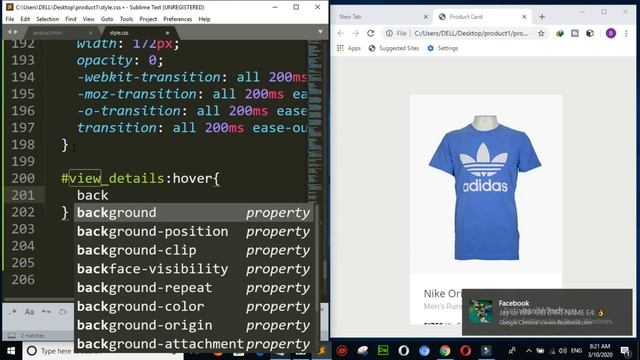Screen dimensions: 640x360
Task: Open Dreamweaver from the taskbar
Action: 383,351
